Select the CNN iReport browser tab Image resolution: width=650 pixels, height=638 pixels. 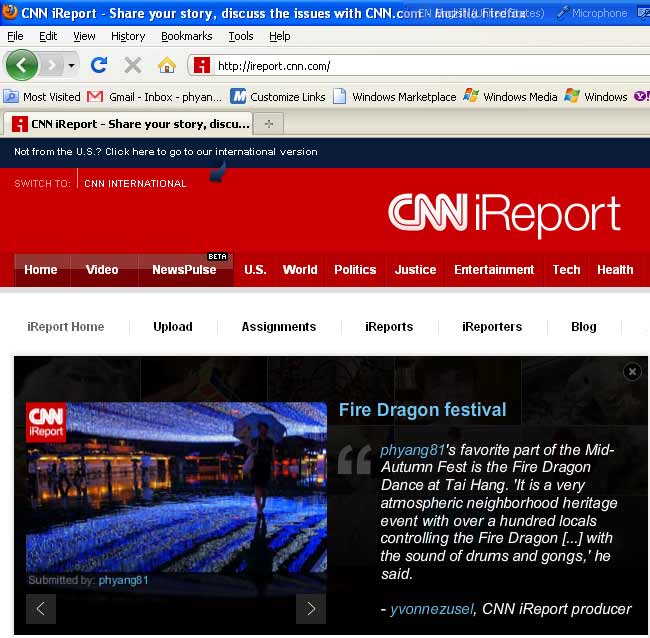pos(127,124)
